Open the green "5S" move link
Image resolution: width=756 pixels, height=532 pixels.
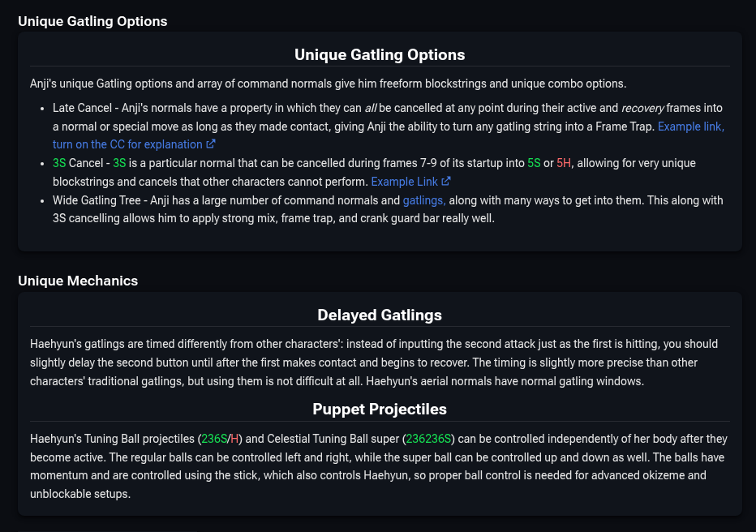coord(534,163)
